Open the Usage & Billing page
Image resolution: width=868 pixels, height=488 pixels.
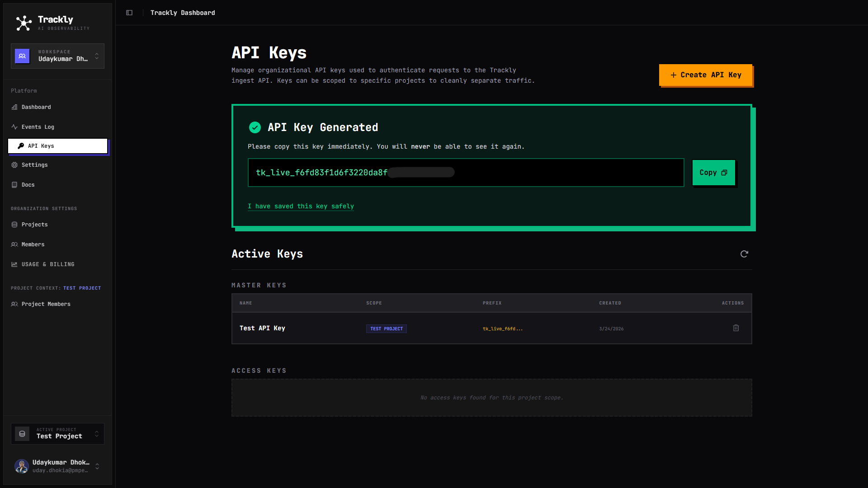click(x=47, y=264)
